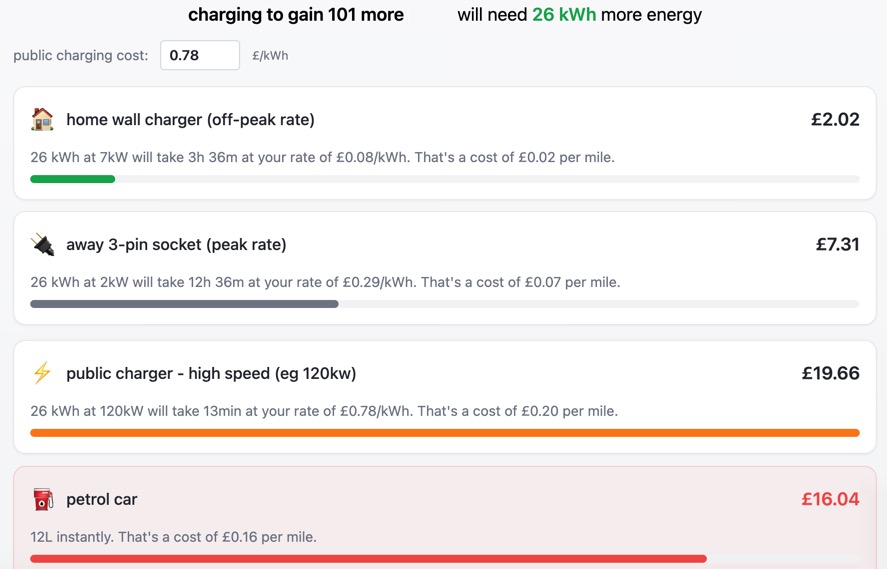This screenshot has height=569, width=887.
Task: Click the green home charger cost bar
Action: click(72, 179)
